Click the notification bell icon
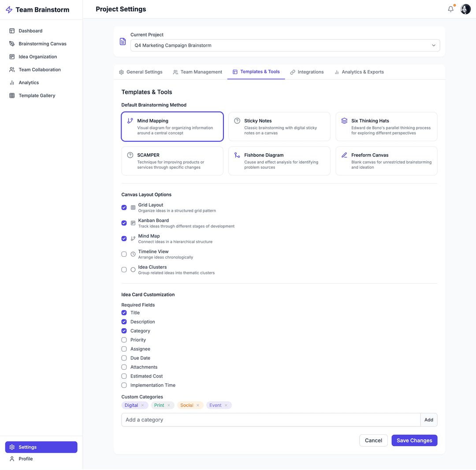 450,9
